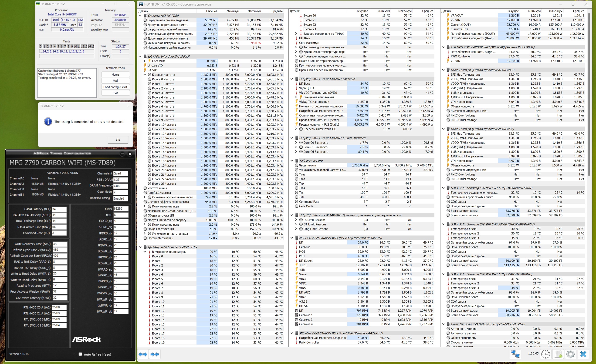
Task: Start sensor logging with the sheet-plus icon
Action: coord(558,354)
